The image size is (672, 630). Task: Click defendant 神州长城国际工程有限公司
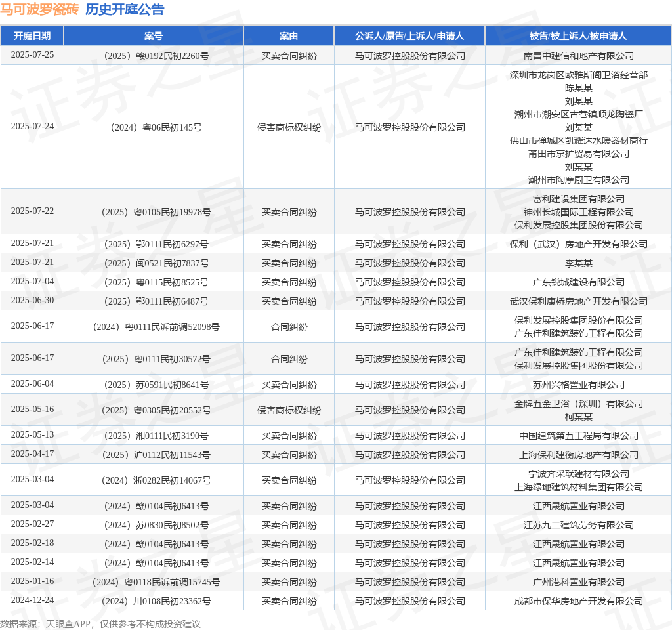579,212
